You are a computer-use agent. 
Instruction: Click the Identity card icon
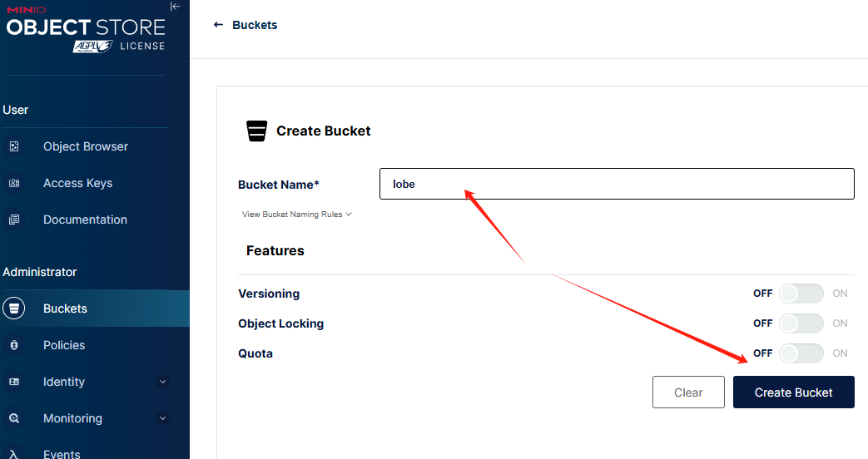click(14, 382)
